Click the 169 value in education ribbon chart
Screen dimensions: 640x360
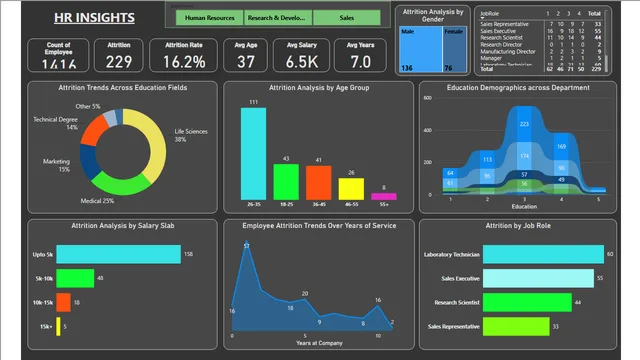click(x=561, y=146)
